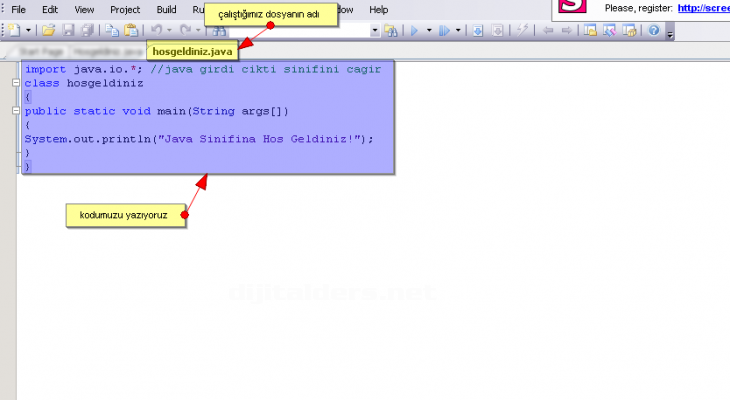Open the Run Project dropdown arrow
Viewport: 730px width, 400px height.
coord(429,31)
